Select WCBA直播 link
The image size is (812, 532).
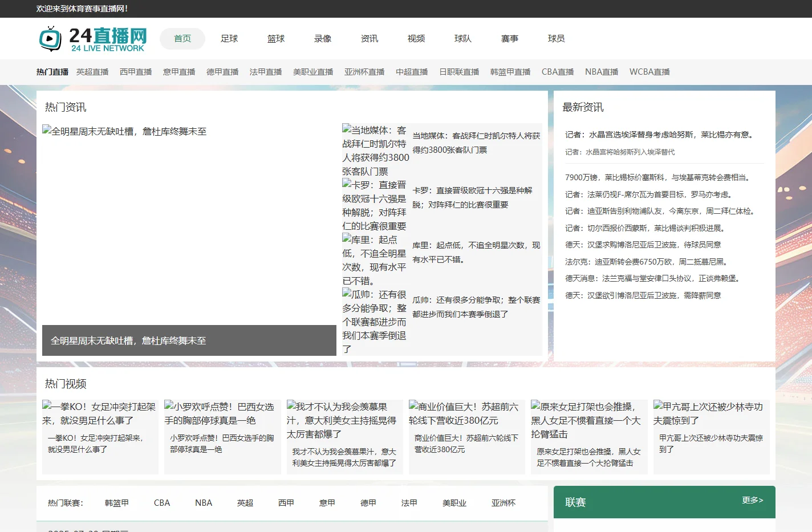(649, 72)
